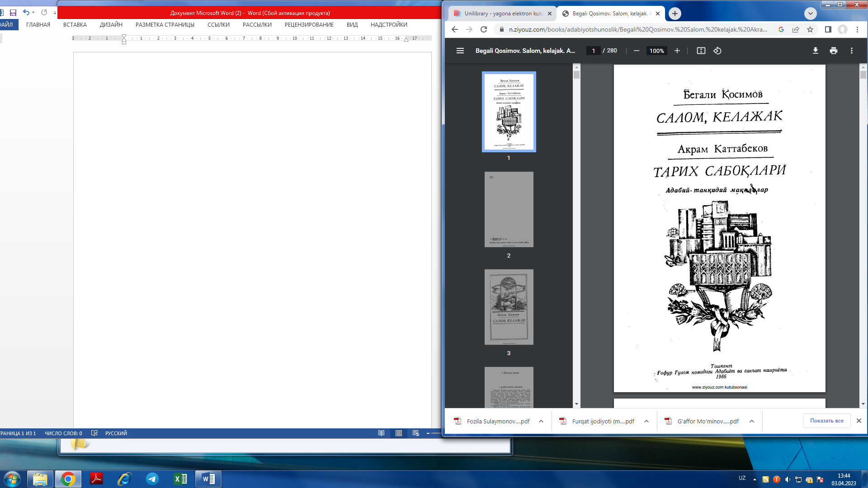Rotate the PDF page counterclockwise

pyautogui.click(x=717, y=51)
